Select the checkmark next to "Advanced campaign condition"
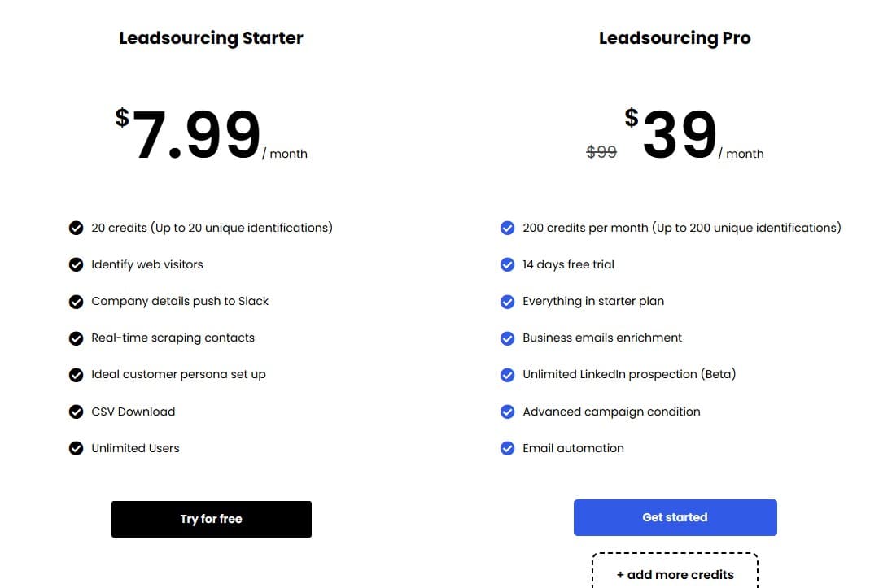This screenshot has width=870, height=588. [x=507, y=412]
